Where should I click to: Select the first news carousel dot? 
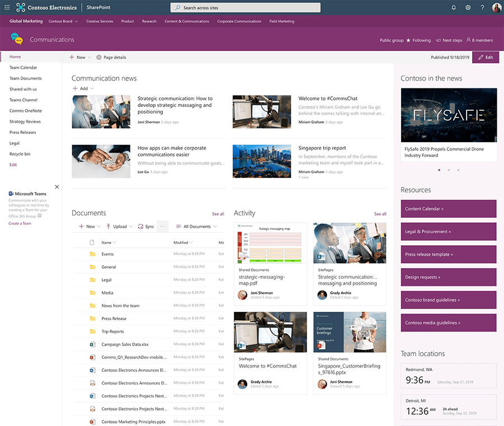pos(439,170)
